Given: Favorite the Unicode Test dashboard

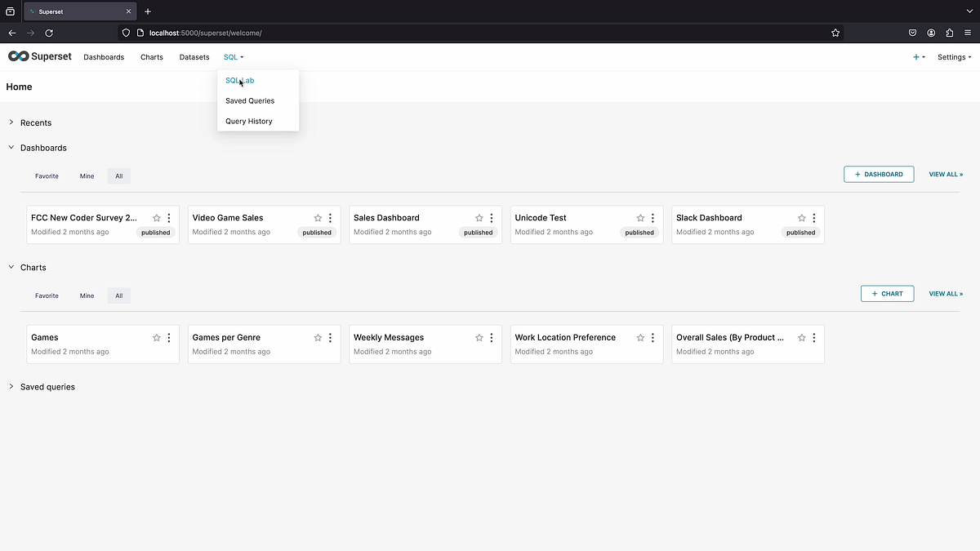Looking at the screenshot, I should click(x=640, y=218).
